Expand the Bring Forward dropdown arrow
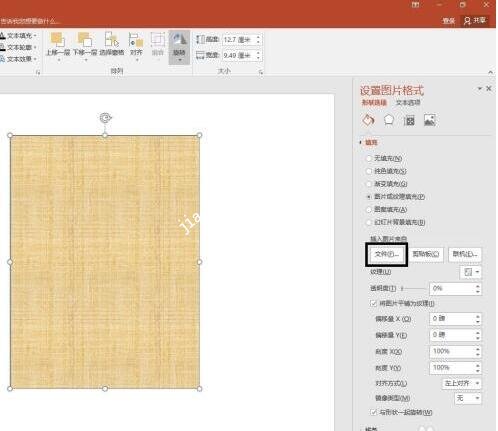 click(58, 60)
